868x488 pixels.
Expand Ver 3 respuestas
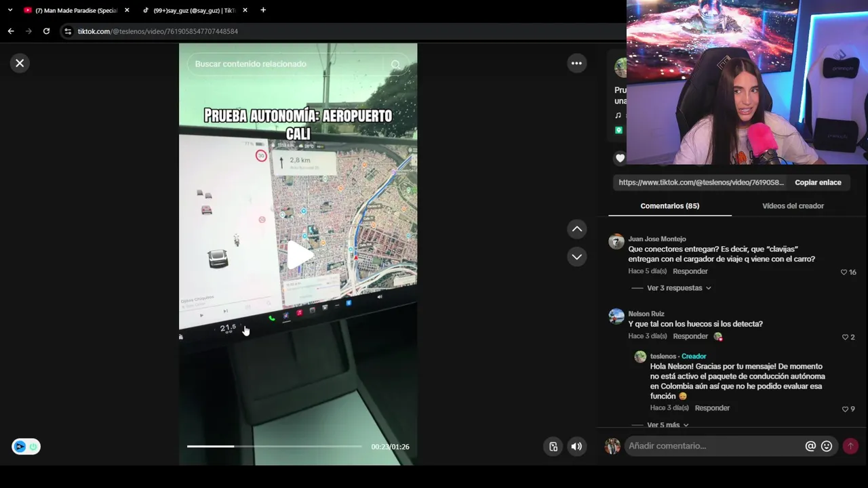pos(679,288)
